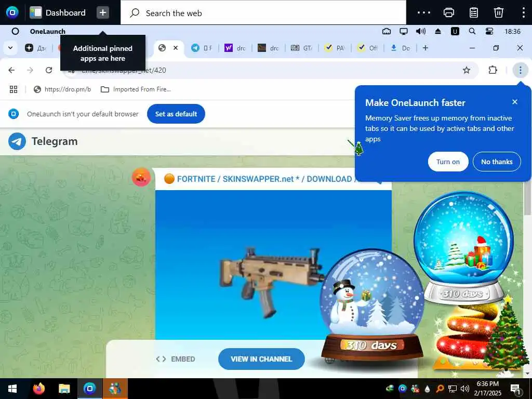Screen dimensions: 532x399
Task: Toggle the switches control icon in panel bar
Action: 489,31
